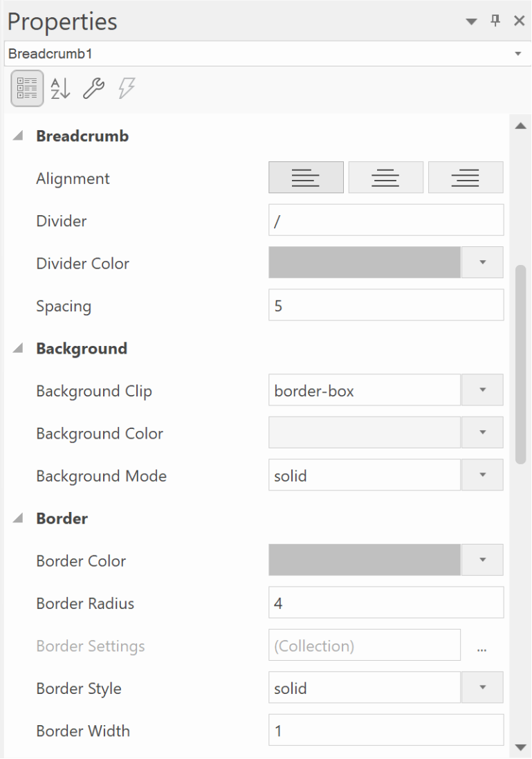Set Alignment to right
532x759 pixels.
(466, 178)
